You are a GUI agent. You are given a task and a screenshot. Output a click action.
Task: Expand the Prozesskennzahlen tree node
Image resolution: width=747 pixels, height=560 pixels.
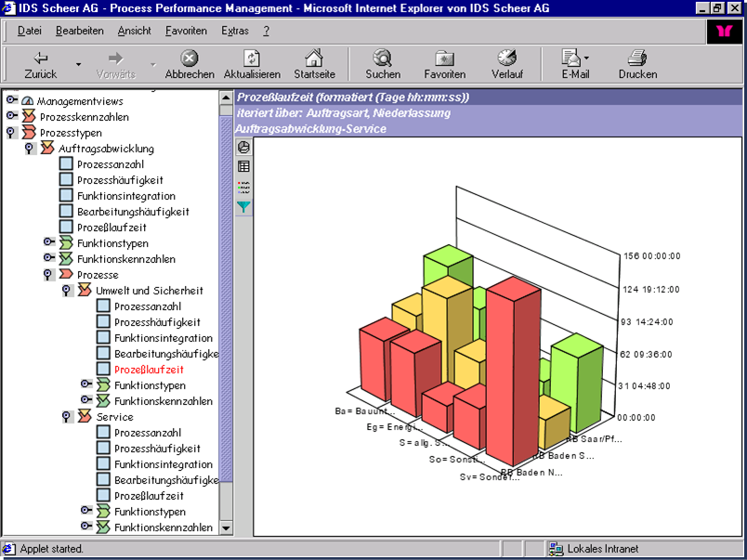tap(12, 116)
